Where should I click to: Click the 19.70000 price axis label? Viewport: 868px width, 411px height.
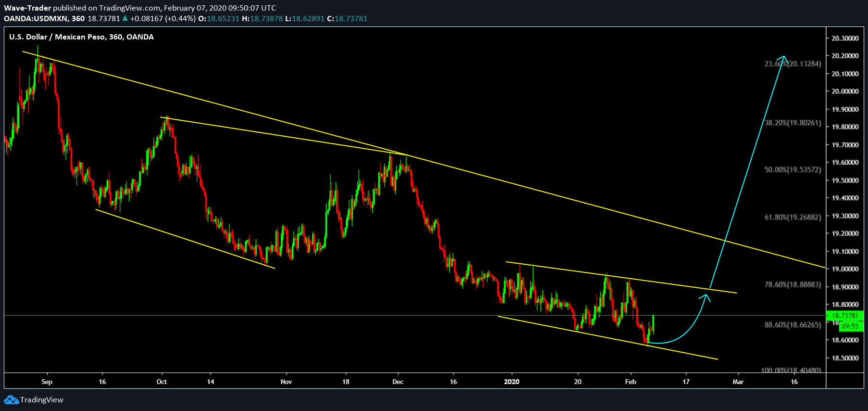click(845, 145)
